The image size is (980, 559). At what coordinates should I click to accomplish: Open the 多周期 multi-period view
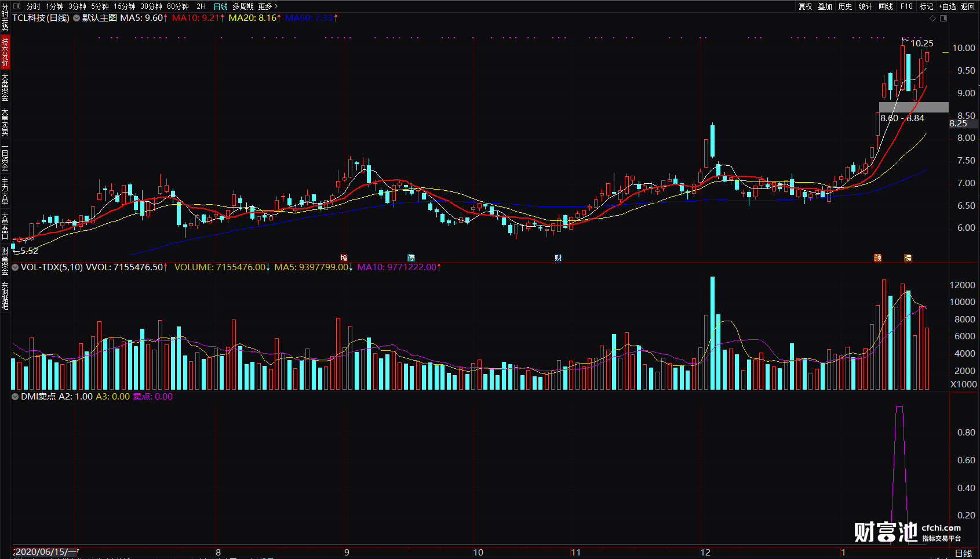(243, 6)
